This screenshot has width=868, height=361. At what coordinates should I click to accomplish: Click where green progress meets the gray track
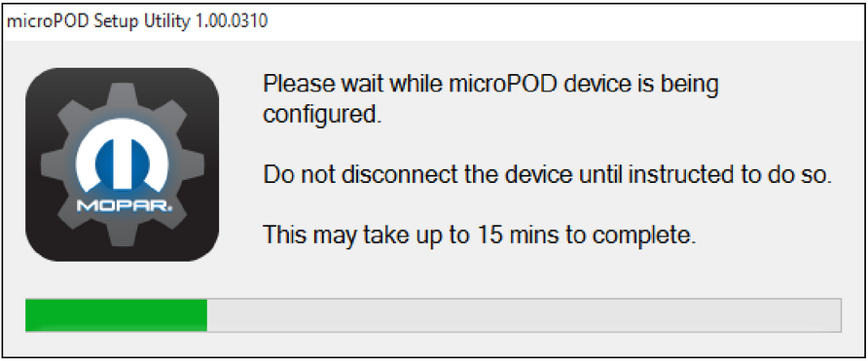tap(207, 315)
